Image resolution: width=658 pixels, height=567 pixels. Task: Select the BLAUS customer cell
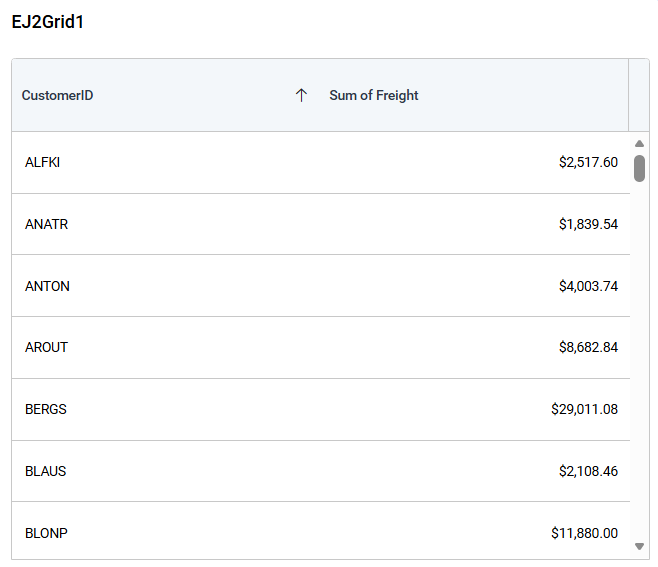[x=46, y=471]
